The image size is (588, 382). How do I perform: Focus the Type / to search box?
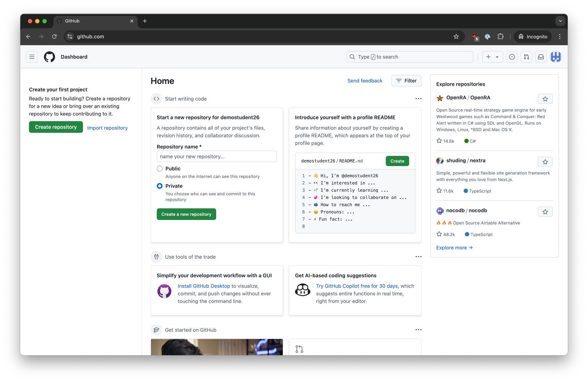pos(410,57)
